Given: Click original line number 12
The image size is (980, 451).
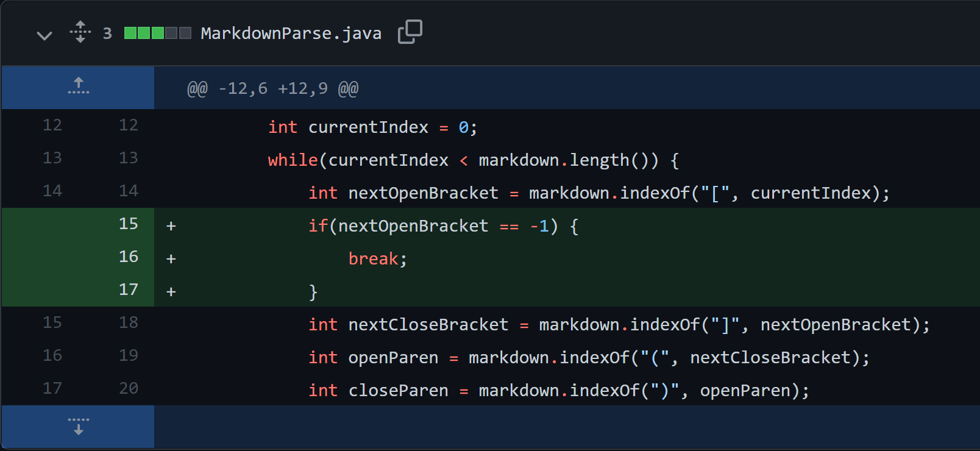Looking at the screenshot, I should coord(52,125).
